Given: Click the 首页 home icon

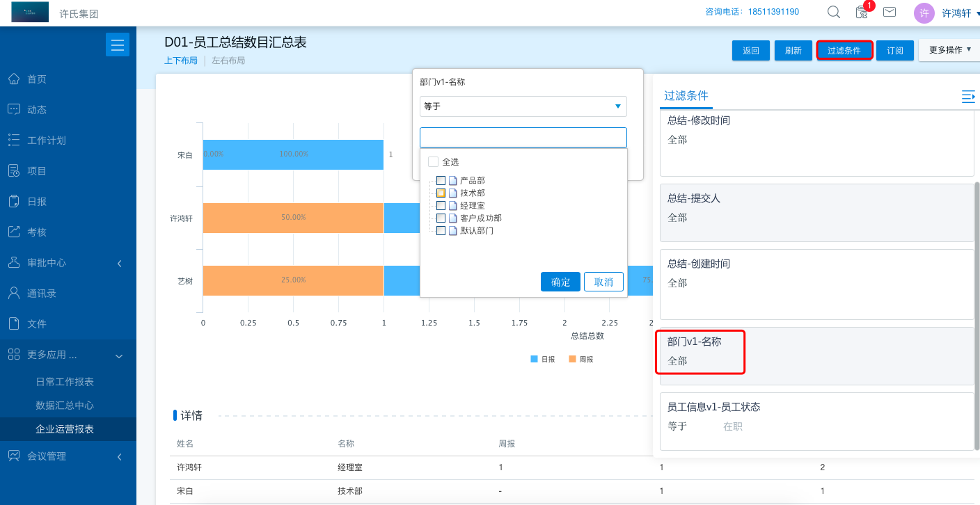Looking at the screenshot, I should coord(13,79).
